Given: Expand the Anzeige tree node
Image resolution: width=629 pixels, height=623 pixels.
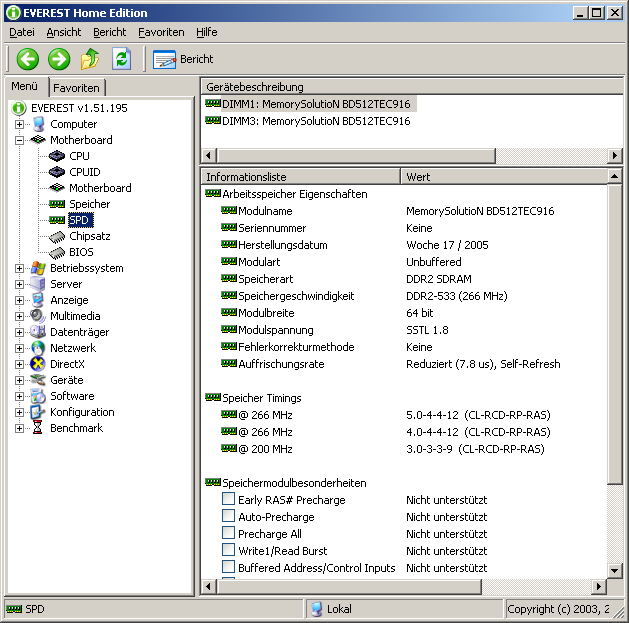Looking at the screenshot, I should [19, 300].
